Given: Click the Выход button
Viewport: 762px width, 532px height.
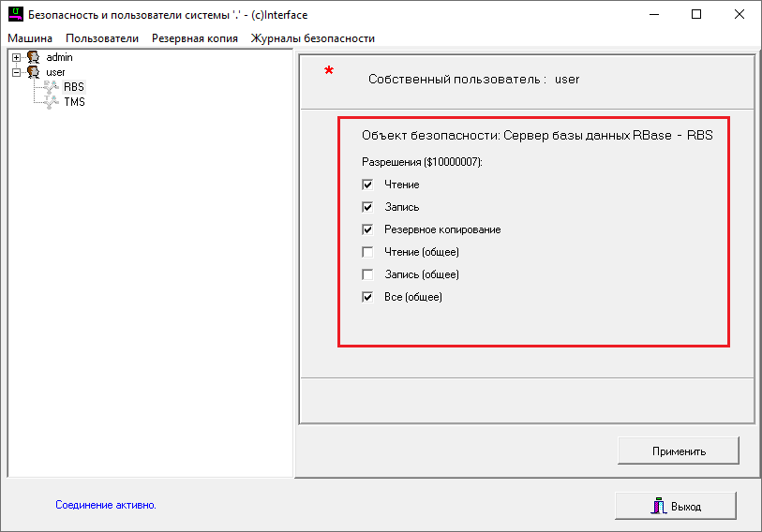Looking at the screenshot, I should (x=675, y=506).
